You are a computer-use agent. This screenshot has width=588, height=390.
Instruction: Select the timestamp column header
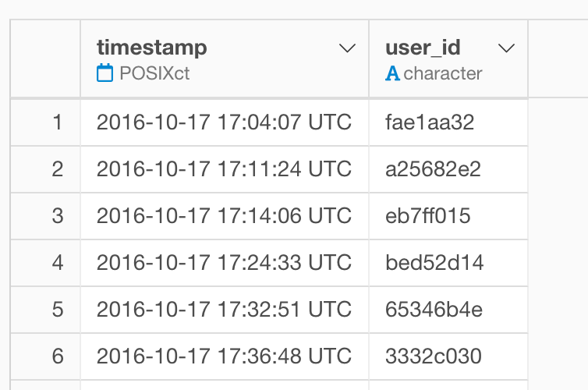coord(225,58)
